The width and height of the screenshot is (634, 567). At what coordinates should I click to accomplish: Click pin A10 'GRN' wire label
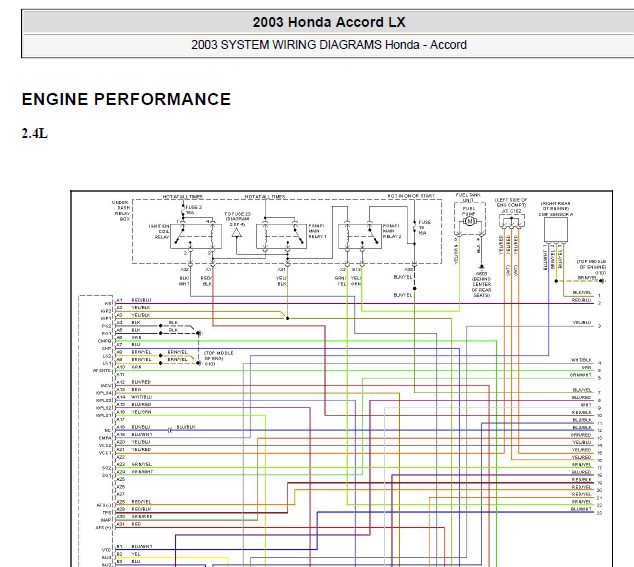coord(136,367)
